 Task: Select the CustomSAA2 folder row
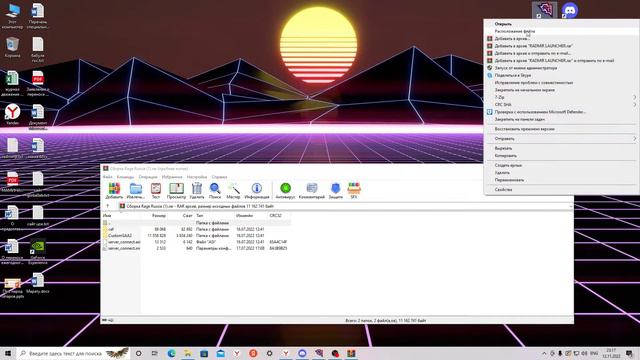pyautogui.click(x=196, y=236)
